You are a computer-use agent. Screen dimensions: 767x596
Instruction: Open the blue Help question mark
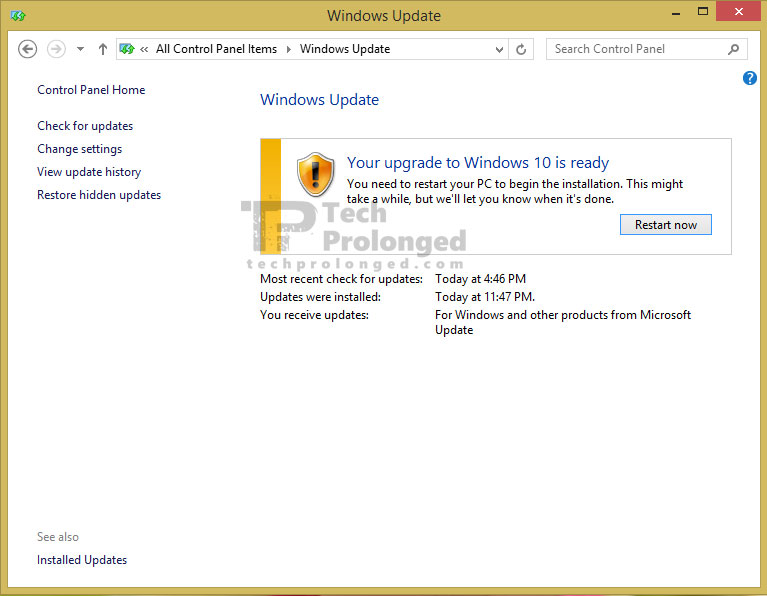tap(749, 78)
